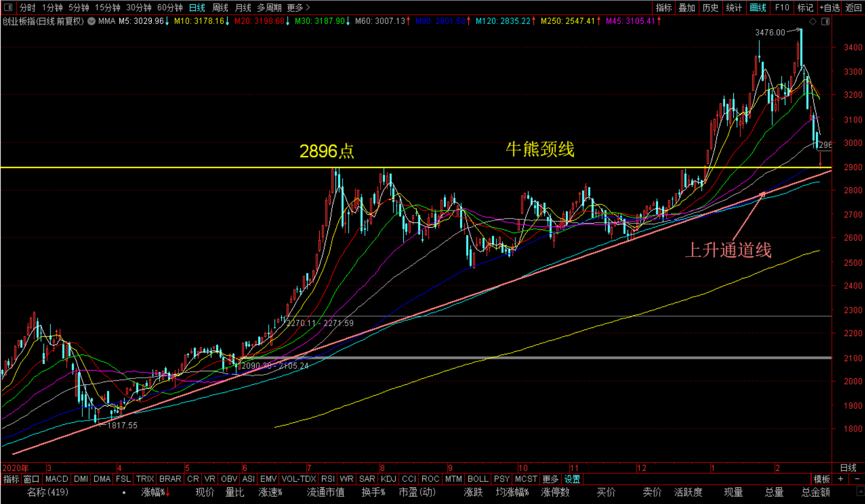Open the 模板 template button
Image resolution: width=865 pixels, height=504 pixels.
point(822,479)
